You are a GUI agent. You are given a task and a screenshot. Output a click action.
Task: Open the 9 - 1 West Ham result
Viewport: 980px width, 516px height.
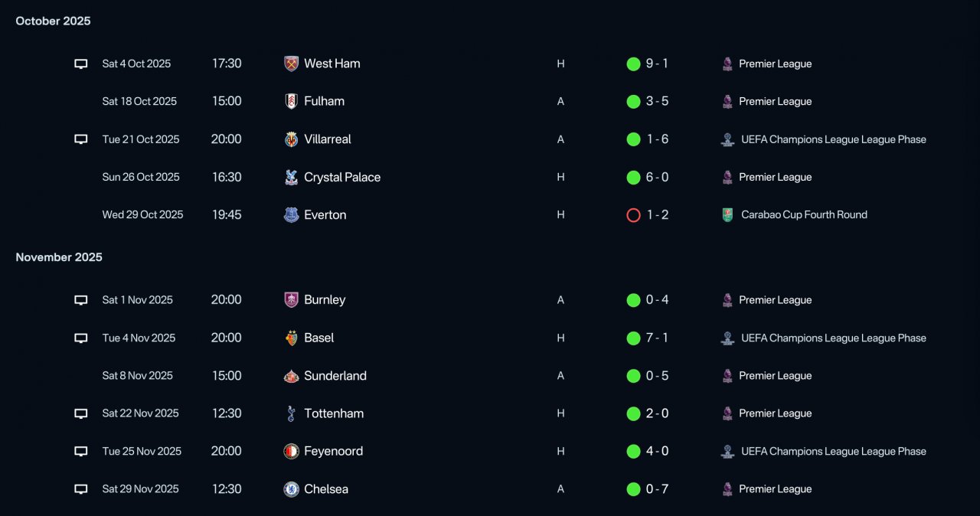coord(657,64)
